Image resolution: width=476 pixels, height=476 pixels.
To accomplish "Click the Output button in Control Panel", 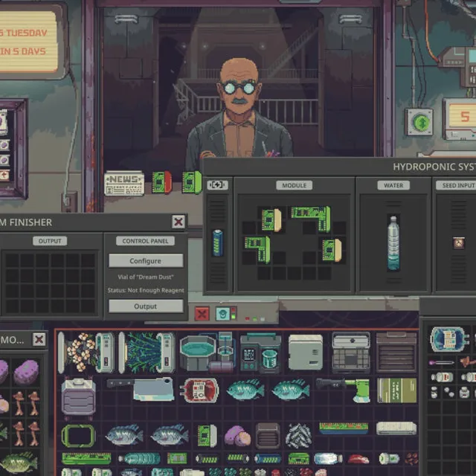I will click(146, 306).
